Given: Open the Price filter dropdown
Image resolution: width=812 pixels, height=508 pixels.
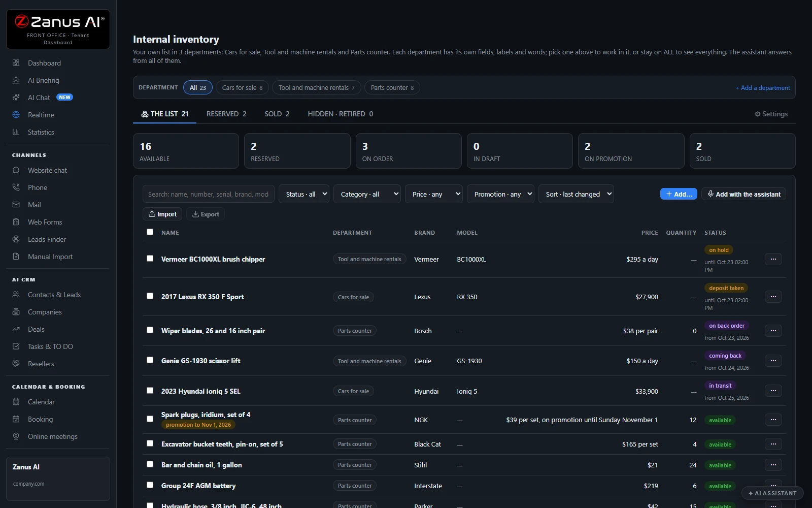Looking at the screenshot, I should (434, 194).
